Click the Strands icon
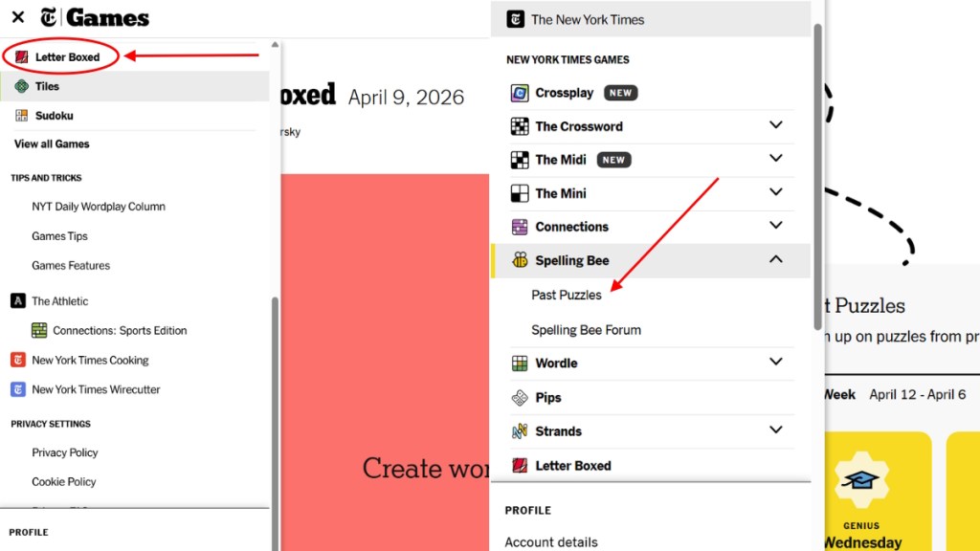This screenshot has width=980, height=551. point(520,431)
